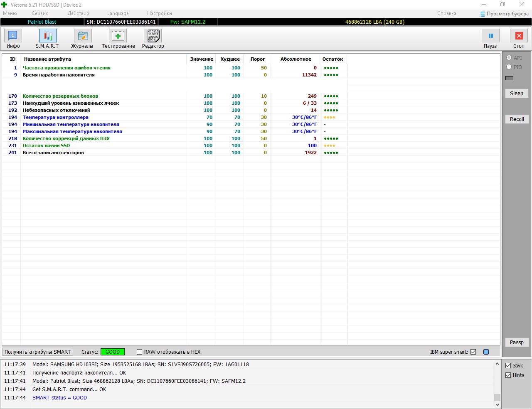Click the Sleep button

click(517, 94)
